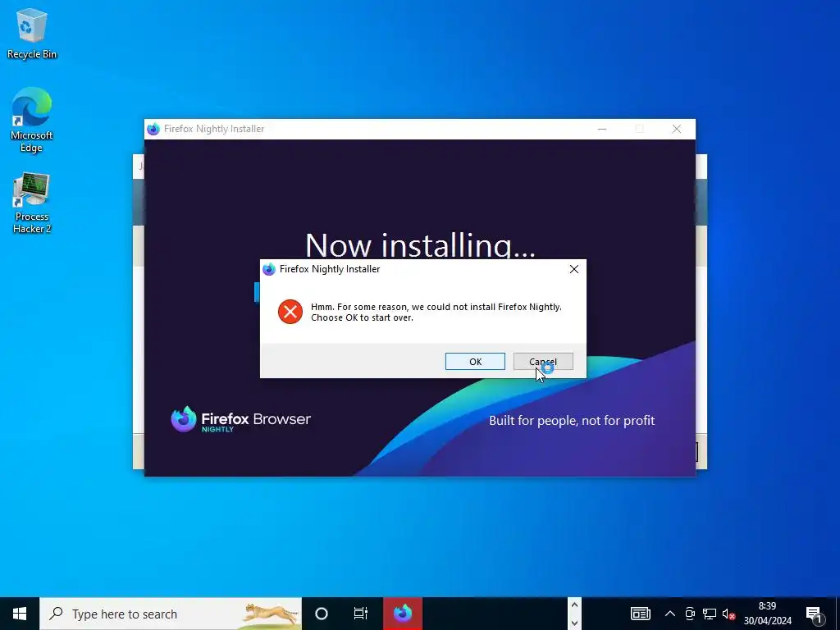Image resolution: width=840 pixels, height=630 pixels.
Task: Click the Firefox Nightly icon in the main installer title bar
Action: point(153,129)
